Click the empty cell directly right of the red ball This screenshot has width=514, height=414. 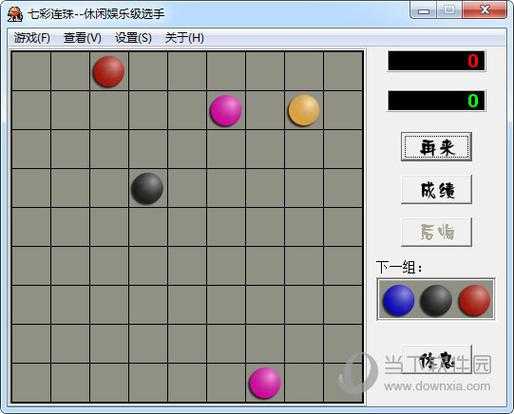[148, 71]
